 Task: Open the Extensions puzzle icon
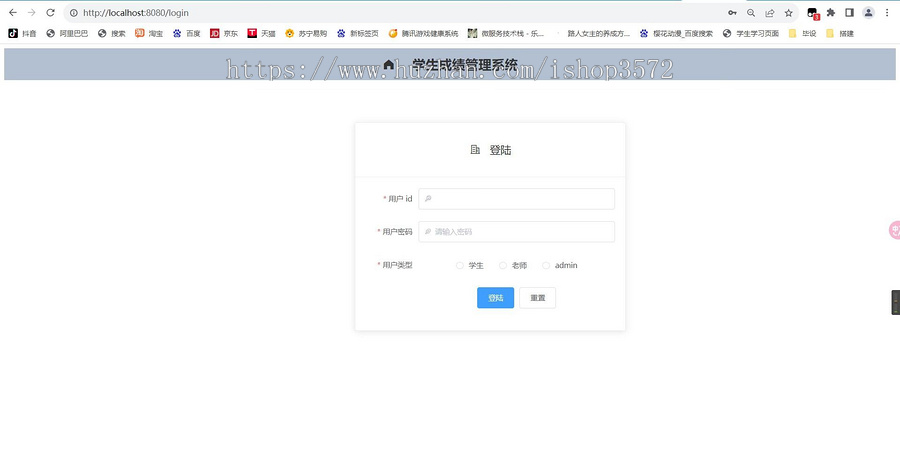831,13
